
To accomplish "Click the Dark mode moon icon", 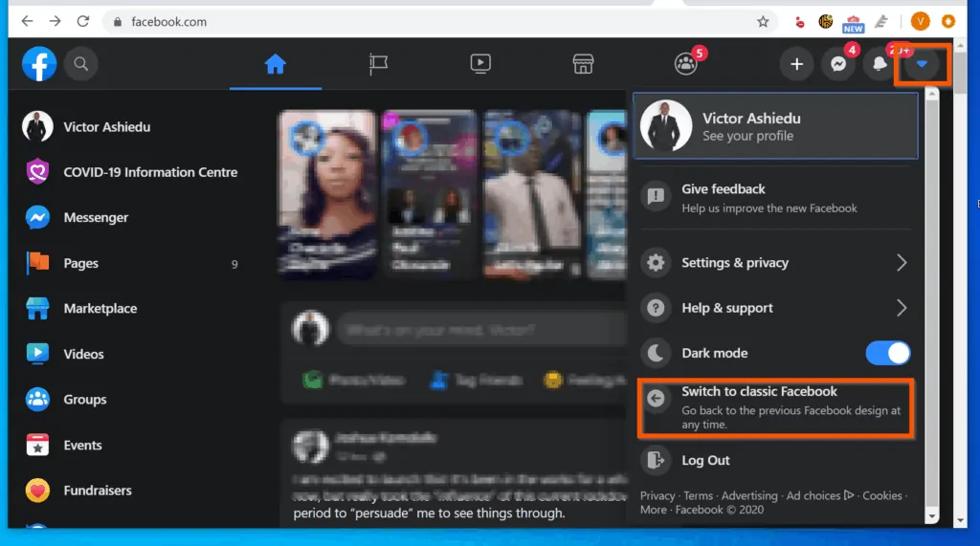I will click(x=656, y=353).
